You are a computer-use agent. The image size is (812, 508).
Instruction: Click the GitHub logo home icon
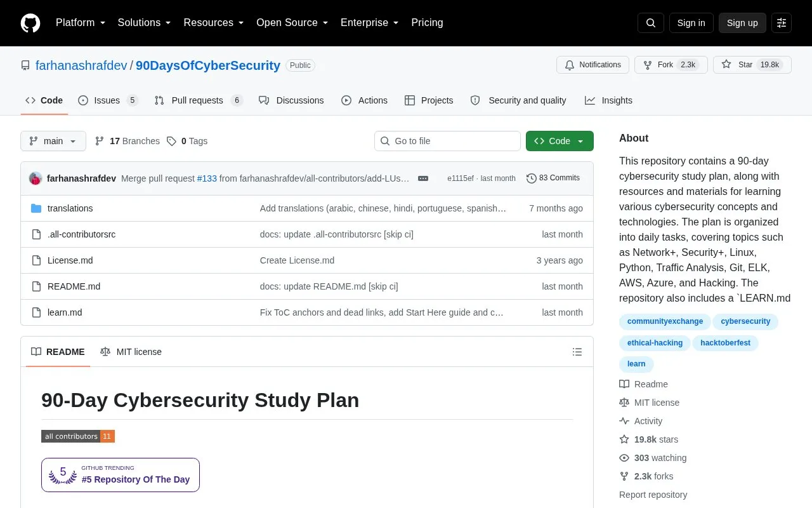[x=30, y=23]
